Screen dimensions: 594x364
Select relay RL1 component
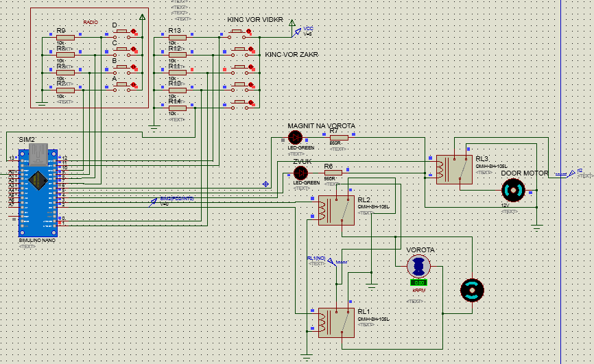tap(336, 323)
